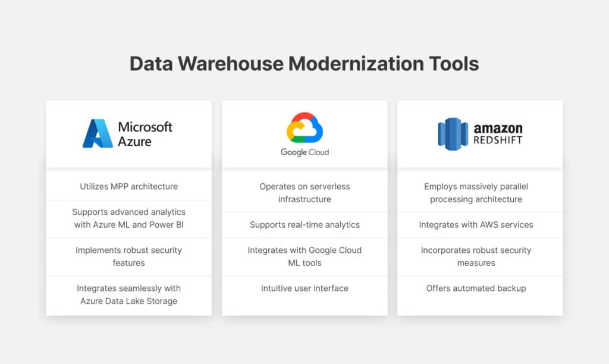The width and height of the screenshot is (609, 364).
Task: Select Integrates seamlessly with Azure Data Lake Storage
Action: pos(128,295)
